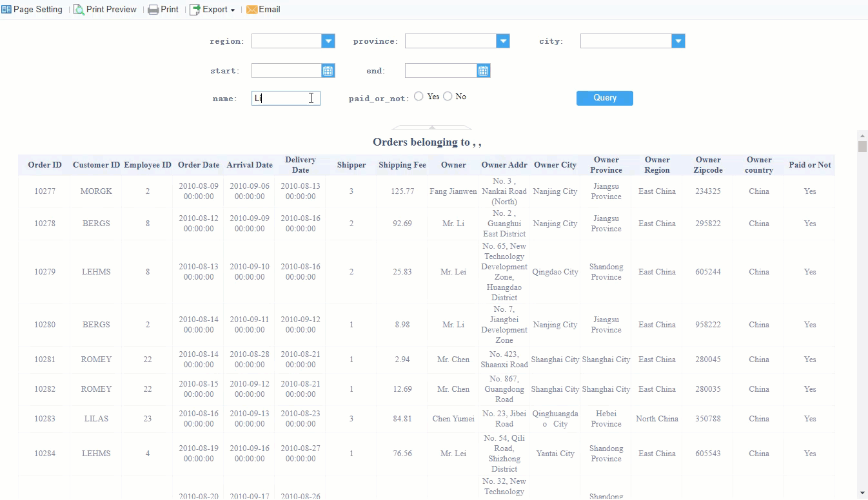Select Yes for paid_or_not
The image size is (868, 500).
[419, 96]
